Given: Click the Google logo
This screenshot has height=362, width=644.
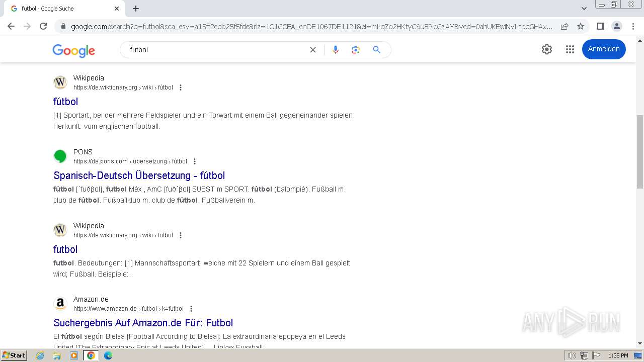Looking at the screenshot, I should pyautogui.click(x=73, y=50).
